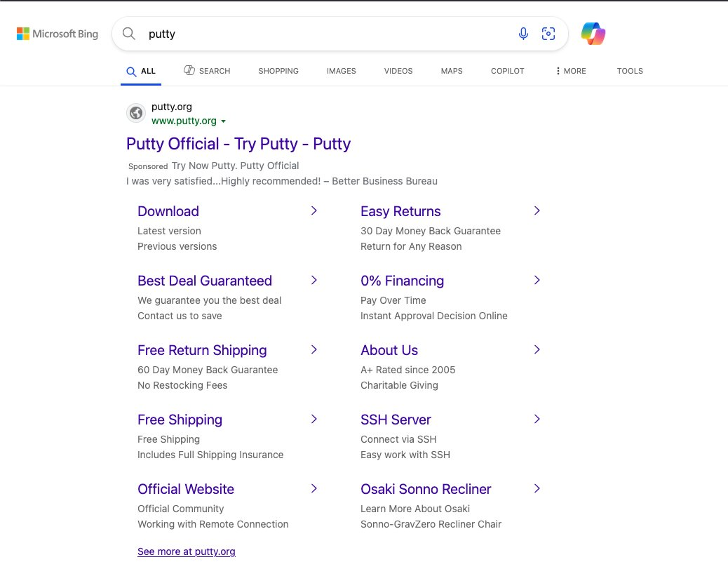Click the compass icon next to SEARCH

tap(189, 70)
